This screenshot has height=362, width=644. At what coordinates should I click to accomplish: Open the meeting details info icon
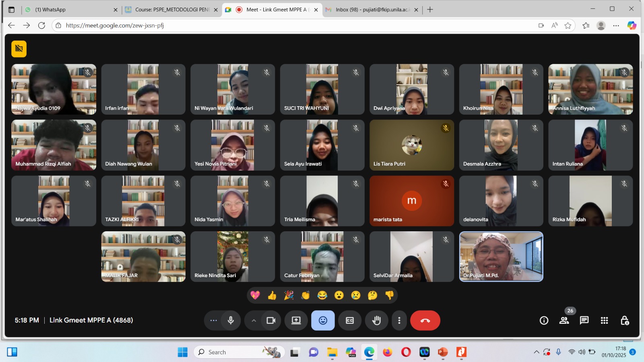544,321
